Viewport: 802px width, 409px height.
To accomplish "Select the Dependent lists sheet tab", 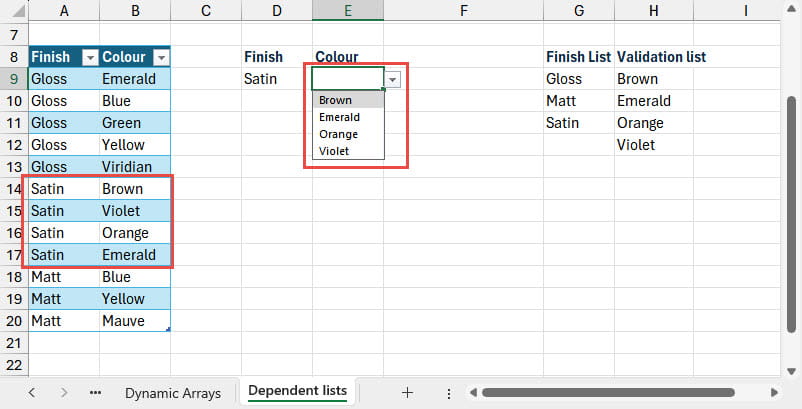I will point(297,391).
